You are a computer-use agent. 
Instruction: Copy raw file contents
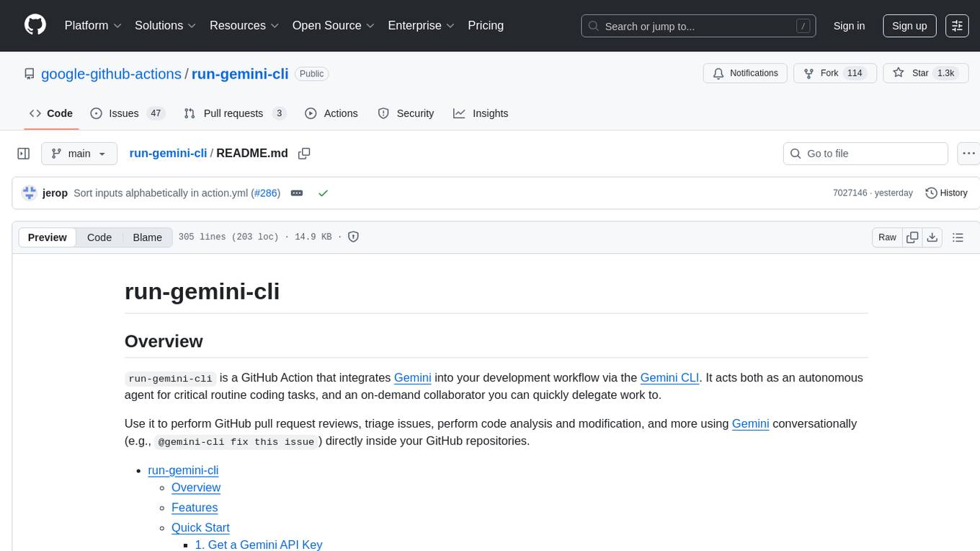[x=912, y=237]
